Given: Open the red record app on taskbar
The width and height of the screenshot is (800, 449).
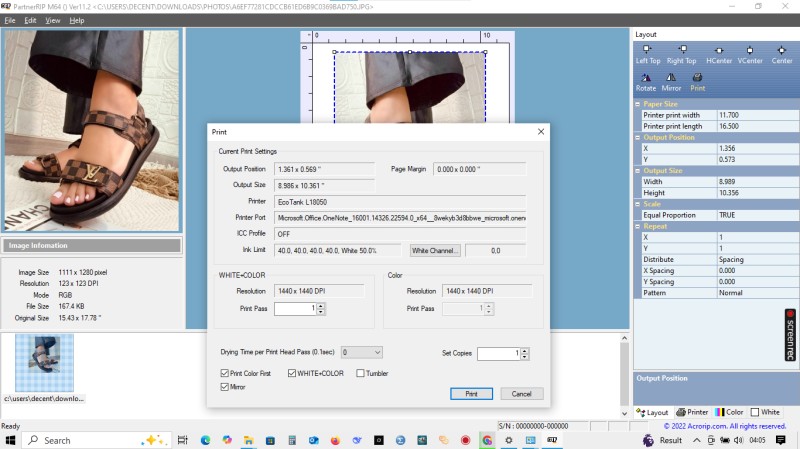Looking at the screenshot, I should tap(465, 440).
